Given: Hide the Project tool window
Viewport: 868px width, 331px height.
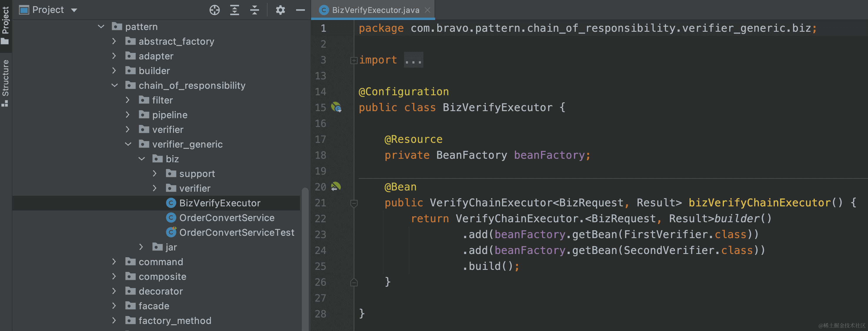Looking at the screenshot, I should [x=301, y=10].
